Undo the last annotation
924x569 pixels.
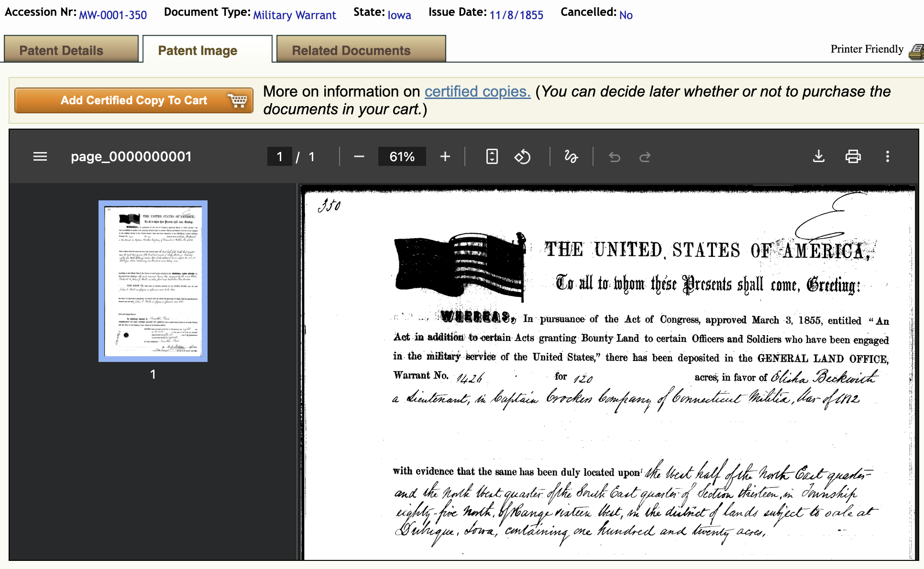click(x=615, y=157)
